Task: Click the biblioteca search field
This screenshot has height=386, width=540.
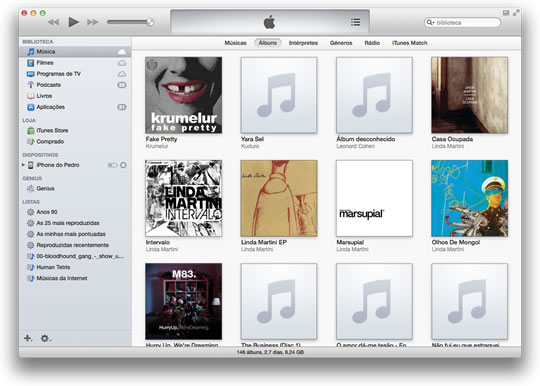Action: [x=463, y=22]
